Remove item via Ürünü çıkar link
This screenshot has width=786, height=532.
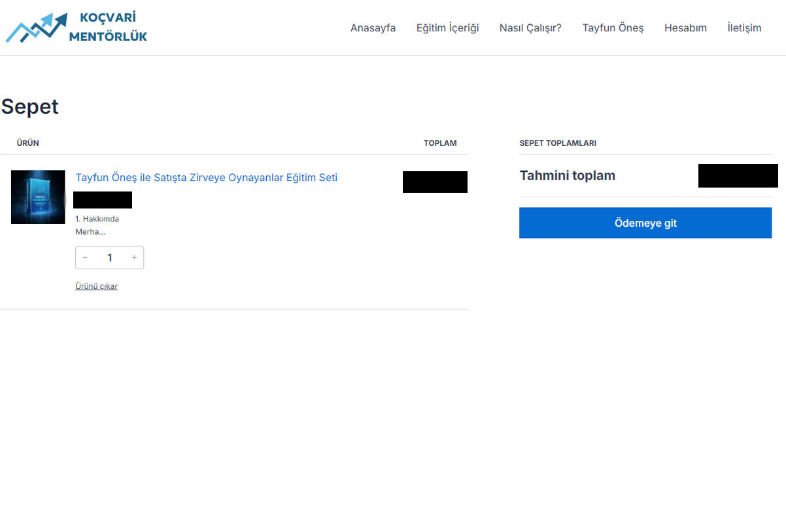click(x=96, y=286)
